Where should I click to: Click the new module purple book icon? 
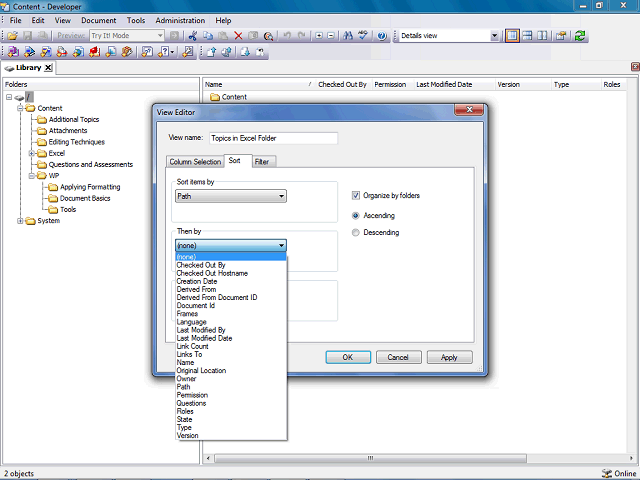(x=13, y=52)
